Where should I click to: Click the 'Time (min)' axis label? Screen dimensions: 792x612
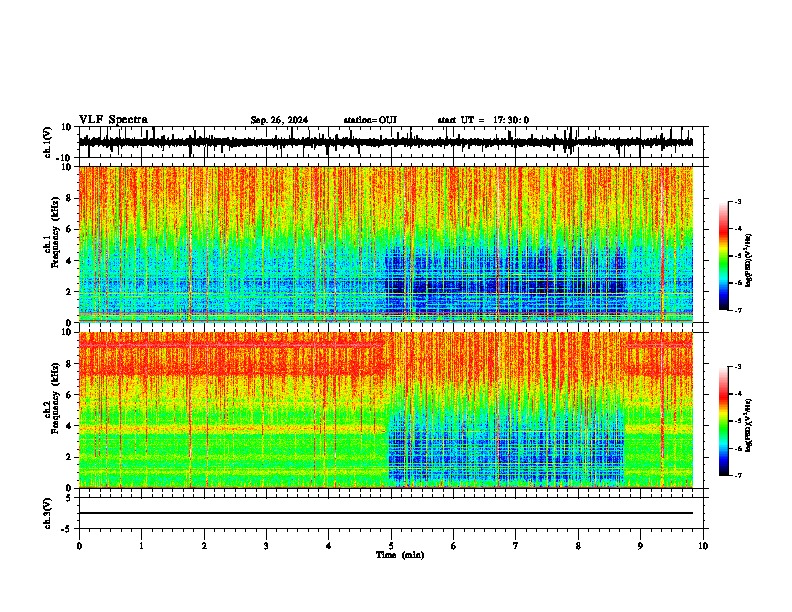click(x=400, y=555)
